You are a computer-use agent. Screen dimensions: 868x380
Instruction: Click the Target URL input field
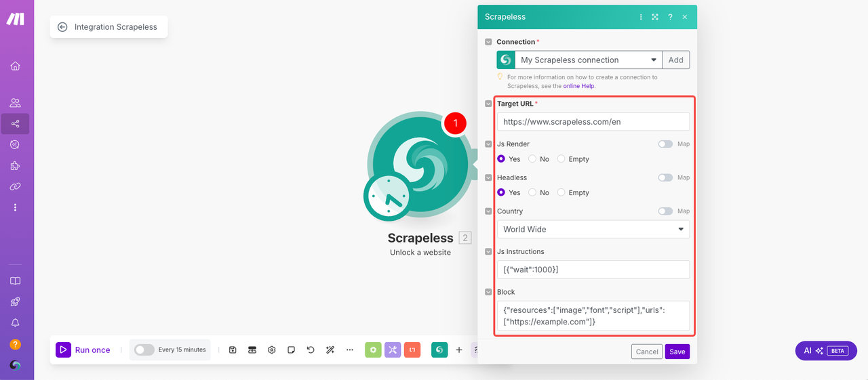593,121
